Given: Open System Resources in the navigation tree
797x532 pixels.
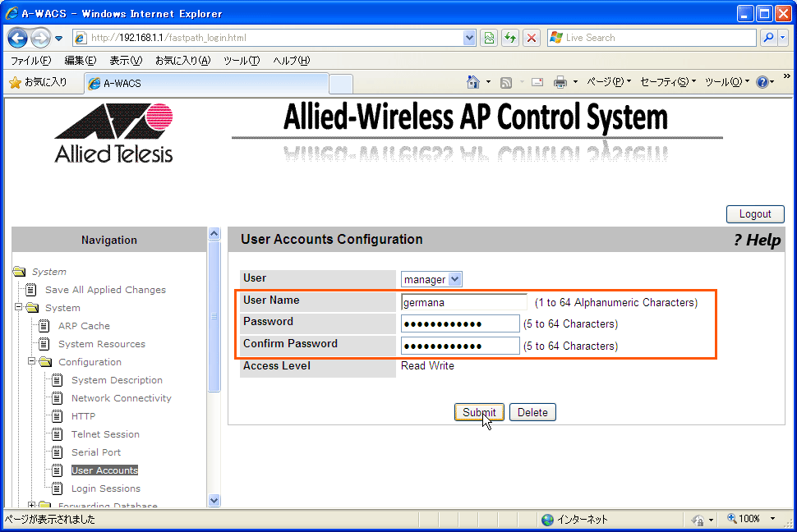Looking at the screenshot, I should 102,344.
